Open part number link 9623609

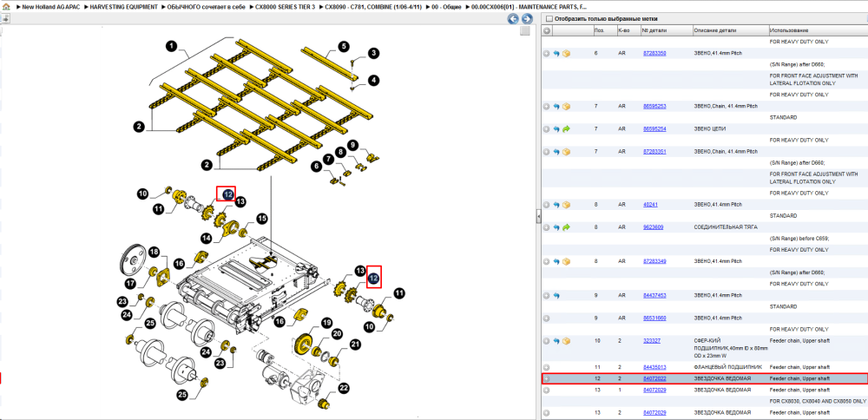(654, 226)
